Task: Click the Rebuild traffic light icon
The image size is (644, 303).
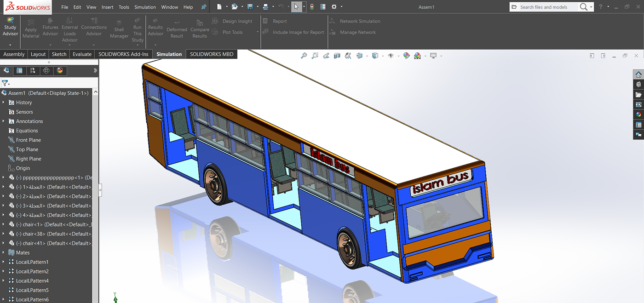Action: point(312,7)
